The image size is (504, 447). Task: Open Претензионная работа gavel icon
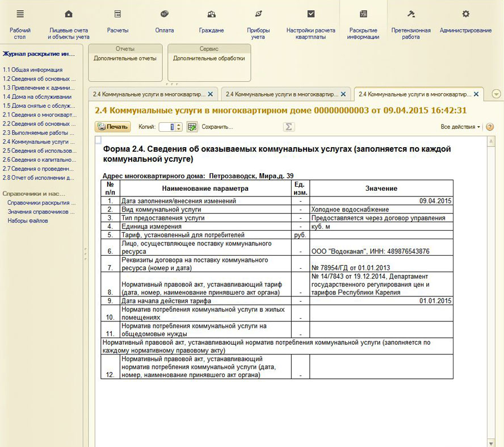411,14
